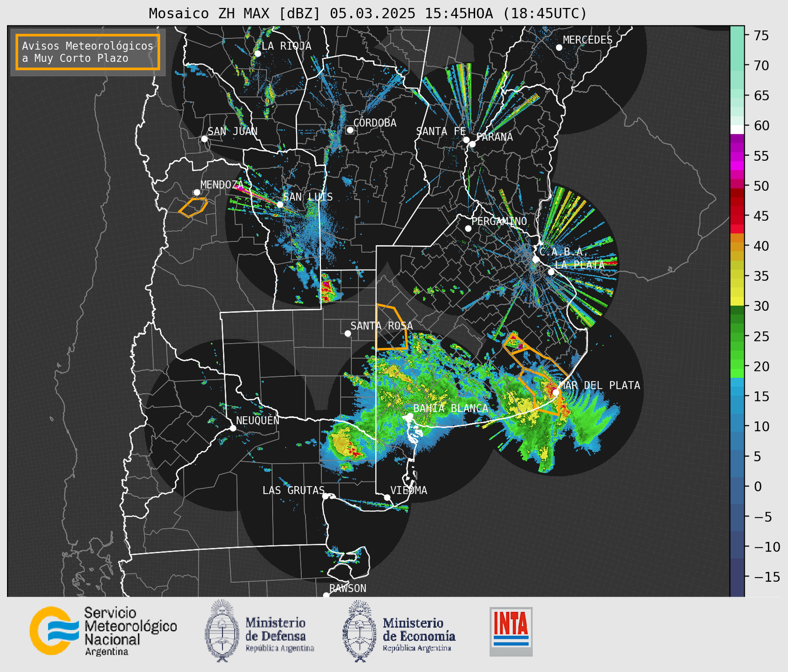Click the Rawson city marker dot
The width and height of the screenshot is (788, 672).
tap(326, 595)
